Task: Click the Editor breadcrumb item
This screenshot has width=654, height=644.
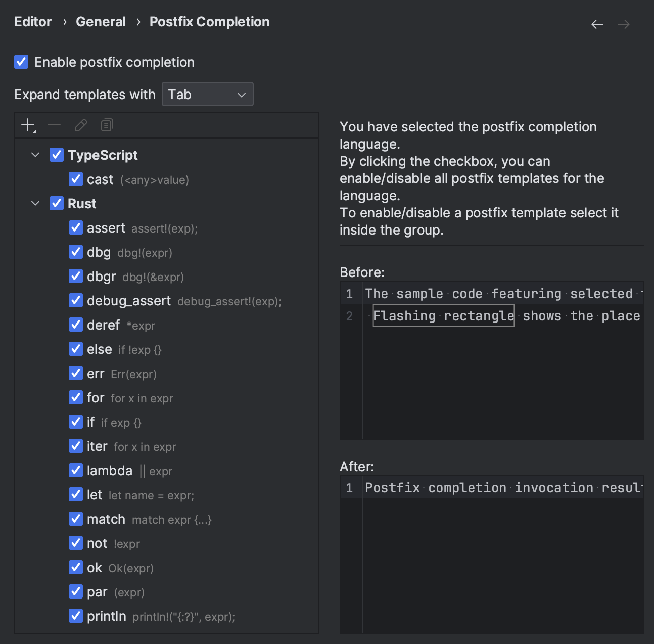Action: tap(32, 21)
